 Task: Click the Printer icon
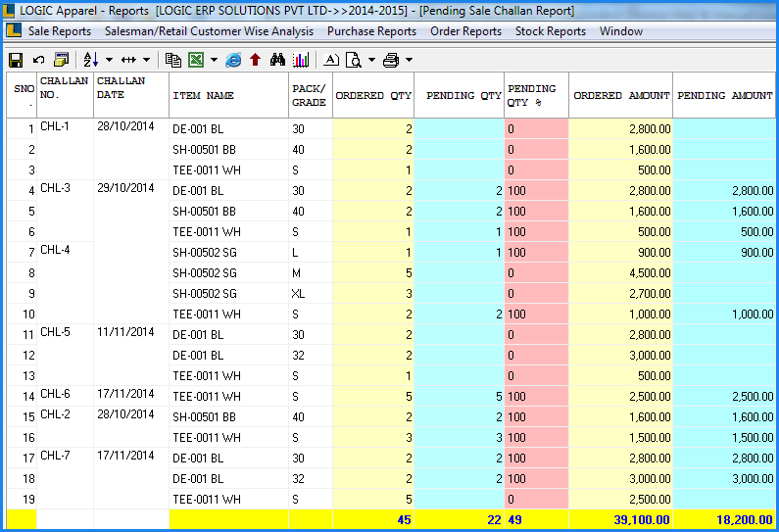391,60
